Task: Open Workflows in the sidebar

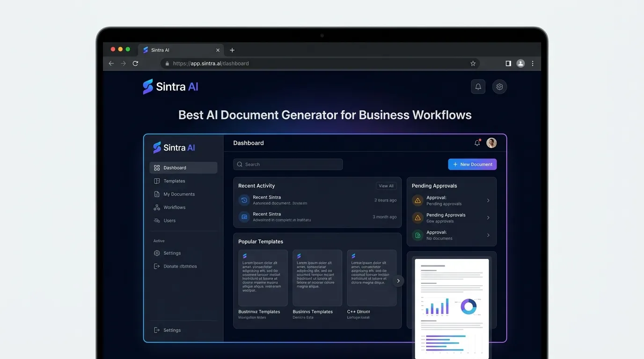Action: 183,207
